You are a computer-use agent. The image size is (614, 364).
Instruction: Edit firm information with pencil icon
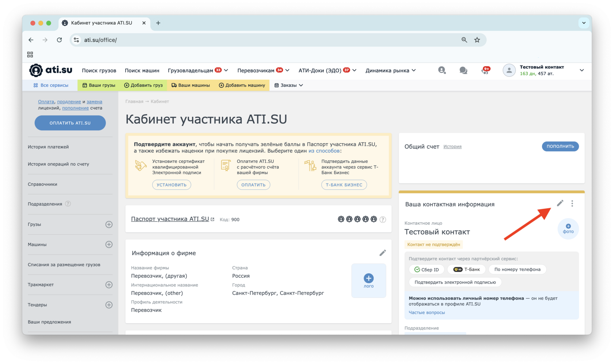pos(382,253)
